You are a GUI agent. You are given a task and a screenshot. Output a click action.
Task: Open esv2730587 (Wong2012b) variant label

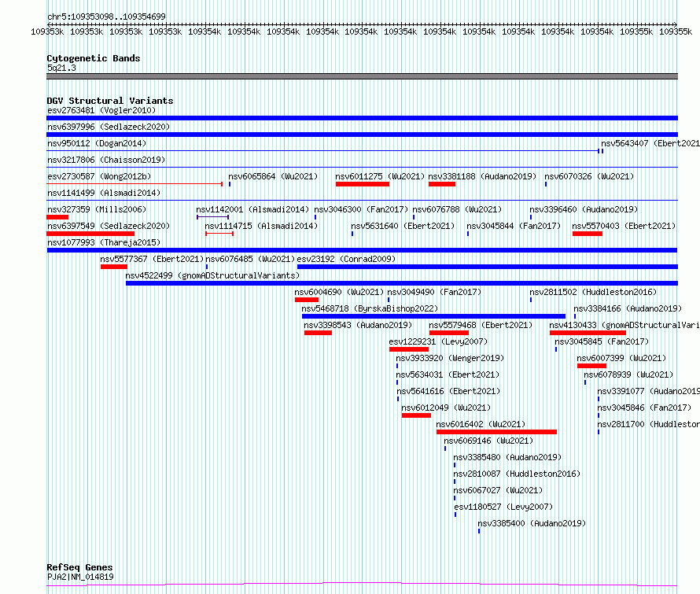tap(99, 176)
